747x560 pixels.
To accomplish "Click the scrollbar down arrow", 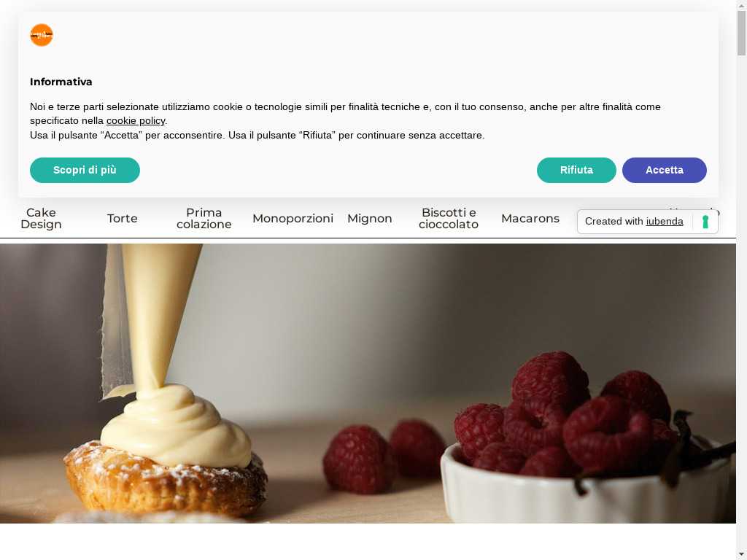I will pyautogui.click(x=742, y=555).
